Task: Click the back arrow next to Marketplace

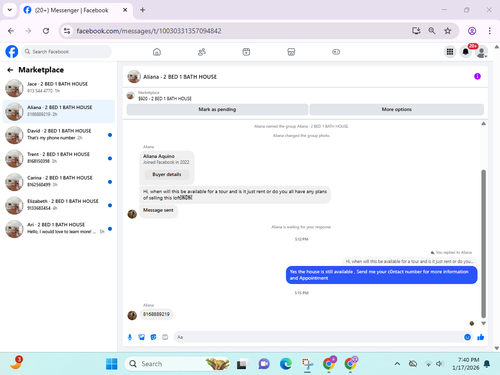Action: pos(10,70)
